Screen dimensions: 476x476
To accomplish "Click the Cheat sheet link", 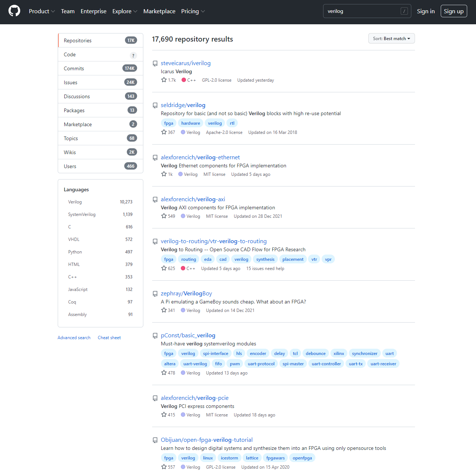I will pyautogui.click(x=109, y=337).
